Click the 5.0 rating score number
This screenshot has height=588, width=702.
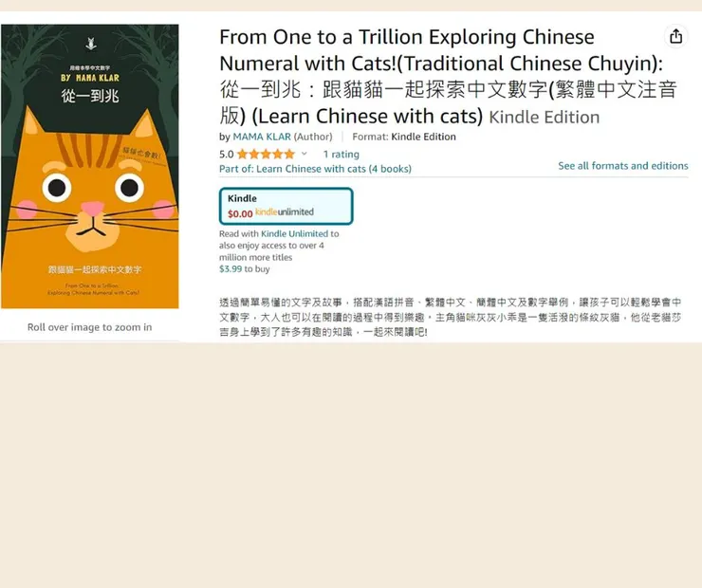[227, 155]
